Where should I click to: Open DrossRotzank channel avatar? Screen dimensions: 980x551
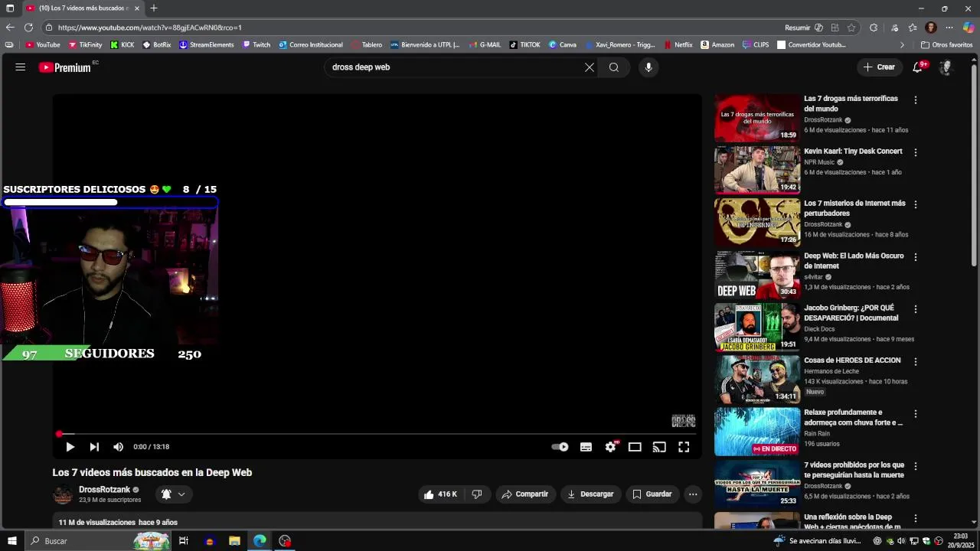point(63,494)
